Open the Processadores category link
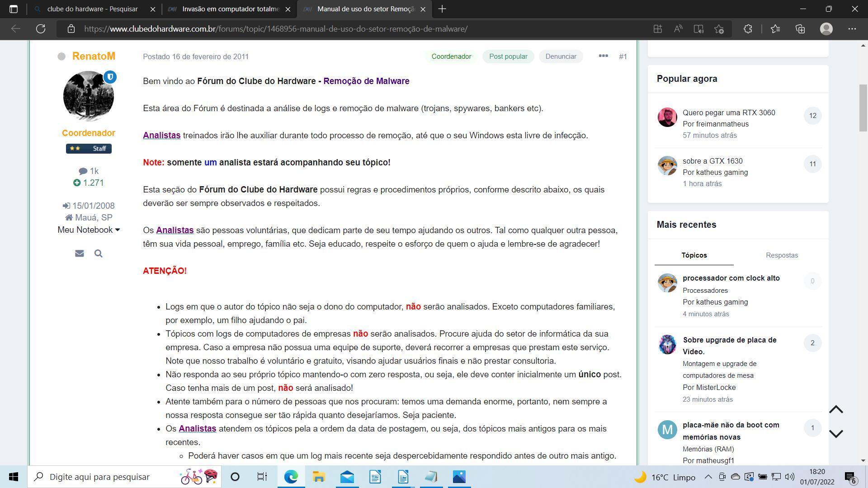This screenshot has height=488, width=868. pos(705,291)
